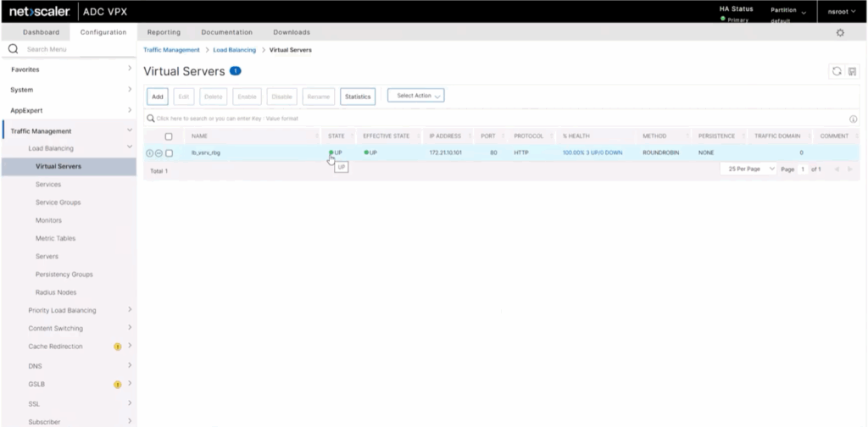Open the Documentation tab
Image resolution: width=868 pixels, height=427 pixels.
227,32
